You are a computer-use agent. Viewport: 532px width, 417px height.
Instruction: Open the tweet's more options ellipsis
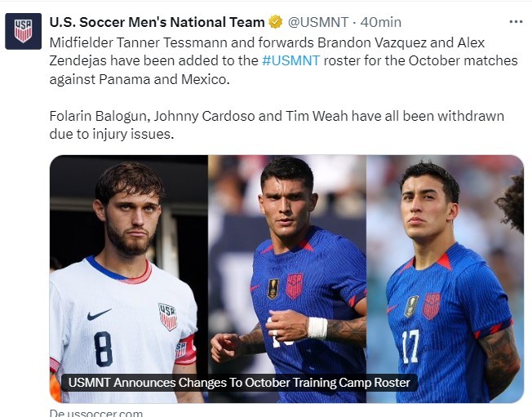[515, 21]
